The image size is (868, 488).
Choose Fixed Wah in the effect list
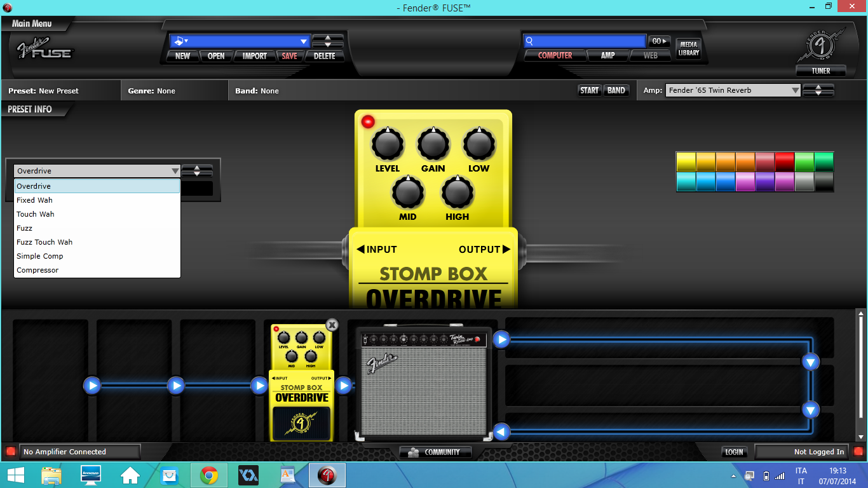[97, 200]
